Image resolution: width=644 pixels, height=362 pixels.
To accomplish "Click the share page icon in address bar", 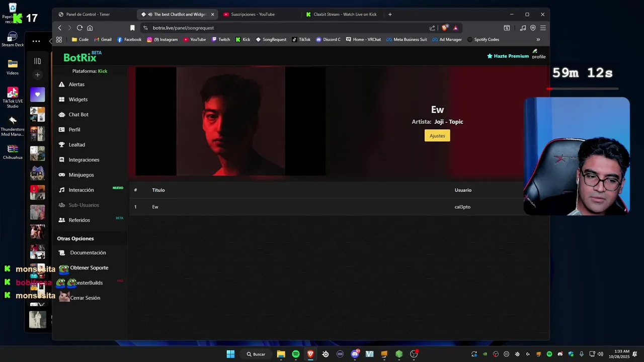I will pyautogui.click(x=432, y=28).
